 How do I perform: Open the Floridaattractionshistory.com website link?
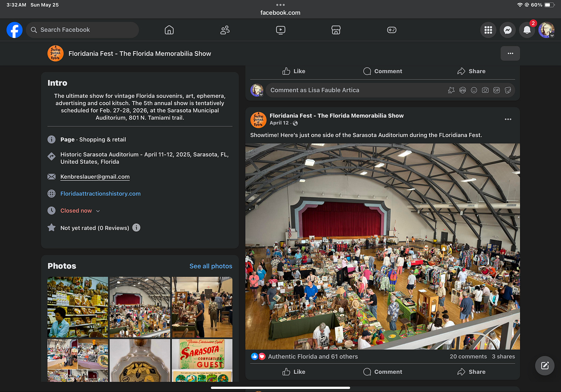(x=100, y=194)
